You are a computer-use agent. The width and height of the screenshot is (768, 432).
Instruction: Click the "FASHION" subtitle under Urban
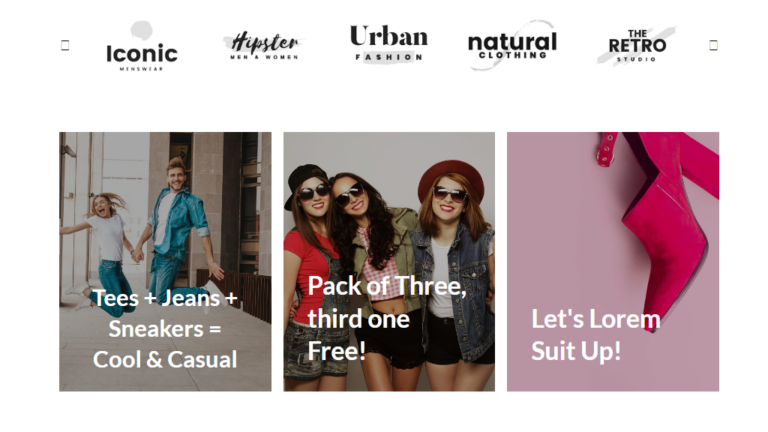(389, 57)
